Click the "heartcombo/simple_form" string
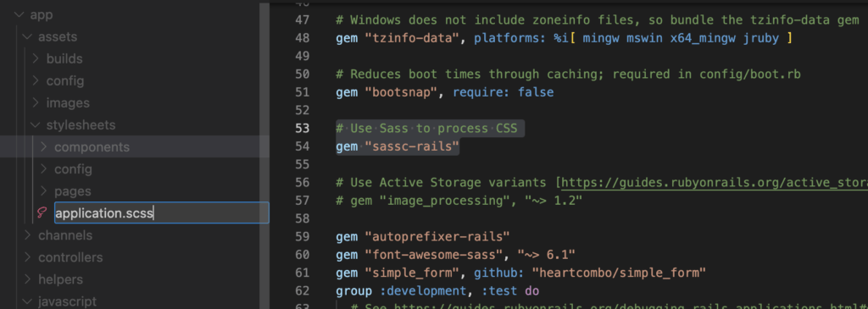The height and width of the screenshot is (309, 868). [619, 273]
